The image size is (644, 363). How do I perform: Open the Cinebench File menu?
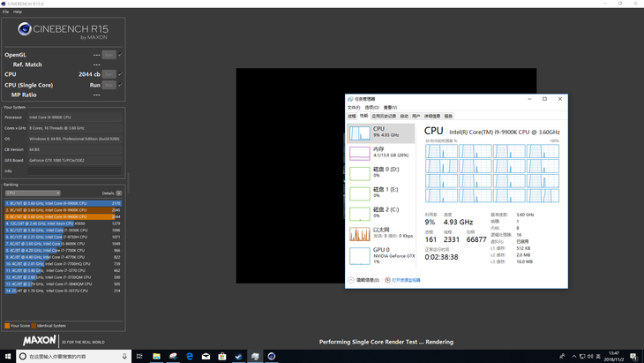point(6,11)
